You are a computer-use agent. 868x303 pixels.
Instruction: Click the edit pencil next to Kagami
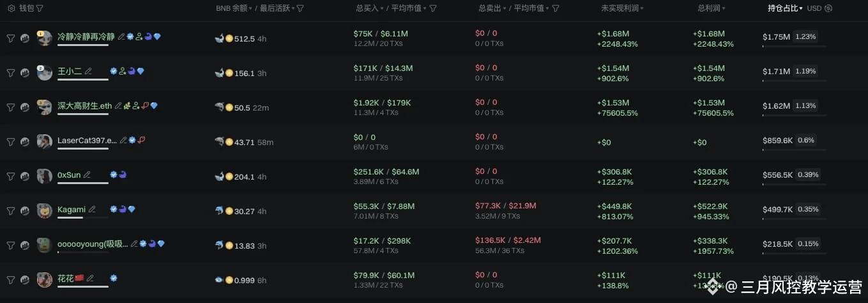(x=92, y=209)
